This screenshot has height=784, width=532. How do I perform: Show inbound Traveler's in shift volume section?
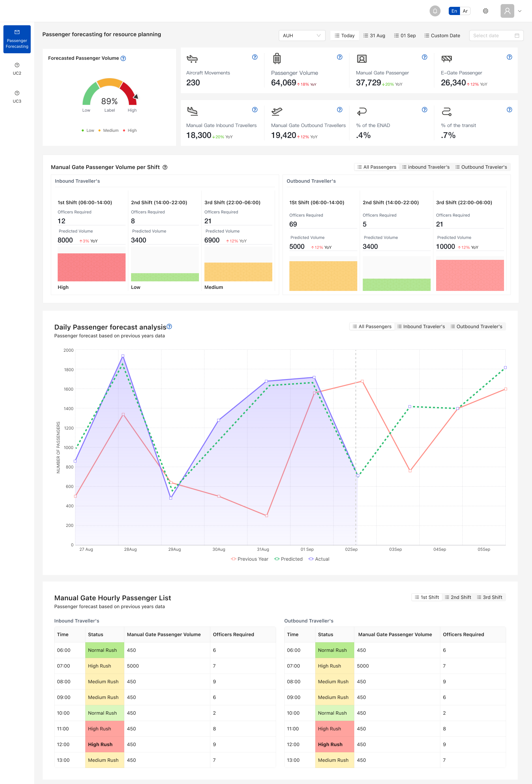[426, 167]
